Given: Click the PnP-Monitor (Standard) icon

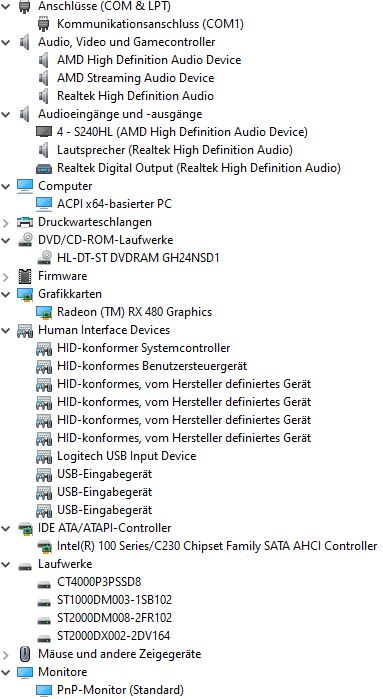Looking at the screenshot, I should [x=44, y=690].
